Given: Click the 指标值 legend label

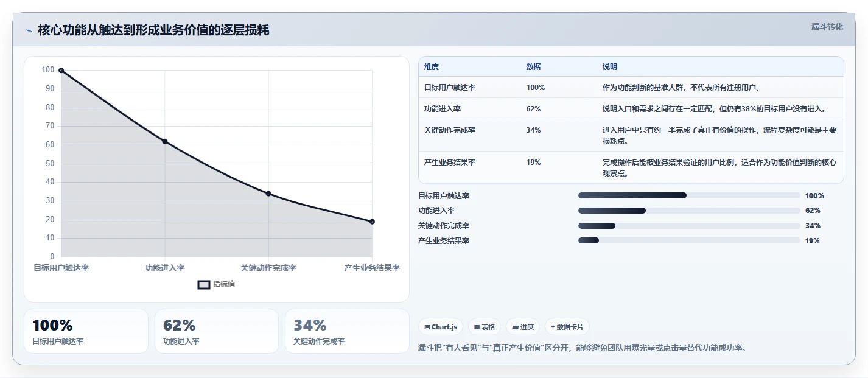Looking at the screenshot, I should point(224,284).
